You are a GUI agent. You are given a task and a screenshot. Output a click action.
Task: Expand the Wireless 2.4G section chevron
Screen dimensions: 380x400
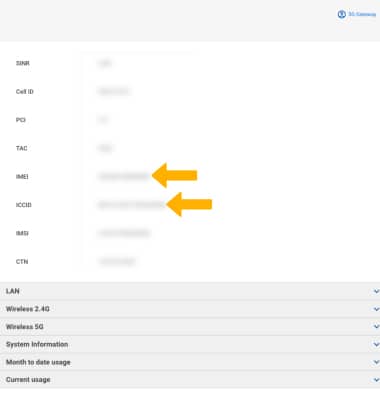point(376,309)
